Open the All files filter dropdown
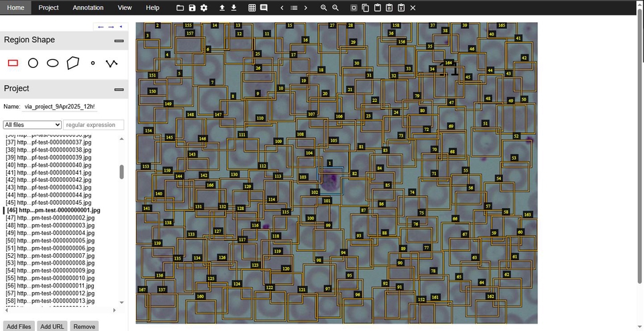 [32, 125]
